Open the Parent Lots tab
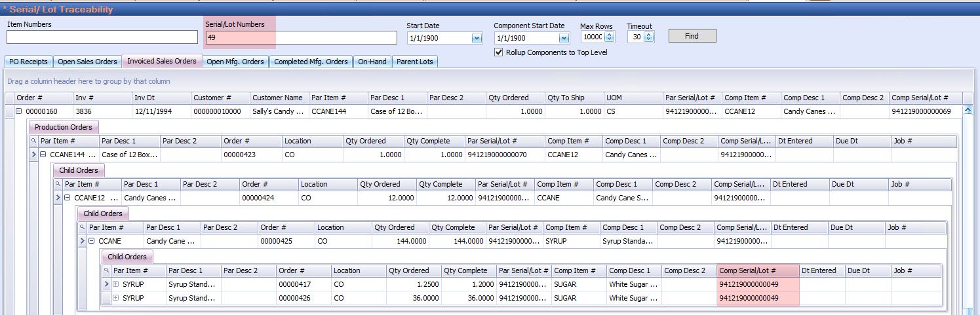Screen dimensions: 980x315 (416, 62)
